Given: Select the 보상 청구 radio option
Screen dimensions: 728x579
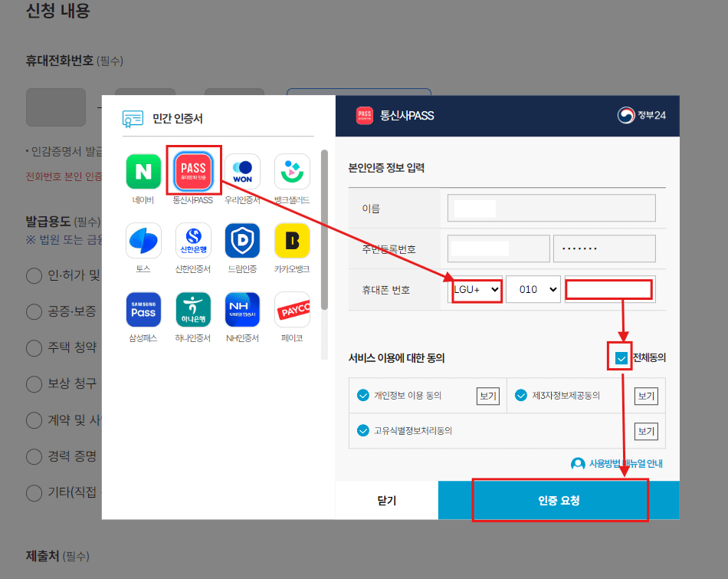Looking at the screenshot, I should pos(34,384).
